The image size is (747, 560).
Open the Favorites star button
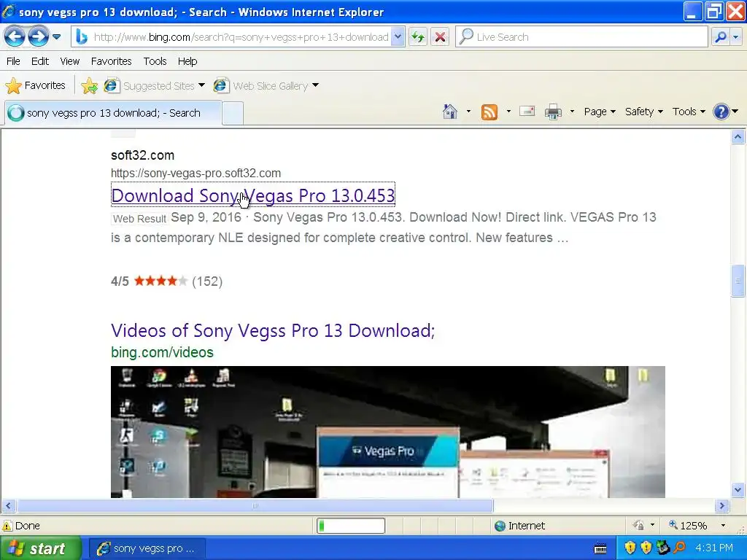[36, 86]
